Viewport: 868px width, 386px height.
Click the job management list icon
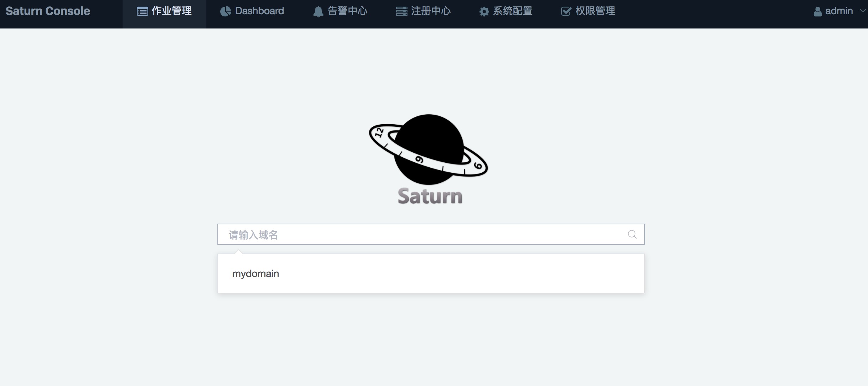point(142,11)
